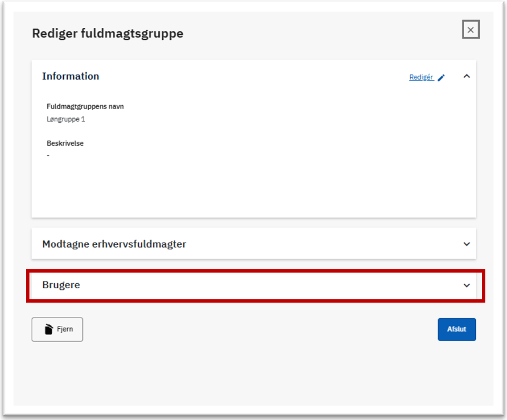This screenshot has height=420, width=507.
Task: Expand Brugere section using its down chevron
Action: point(466,285)
